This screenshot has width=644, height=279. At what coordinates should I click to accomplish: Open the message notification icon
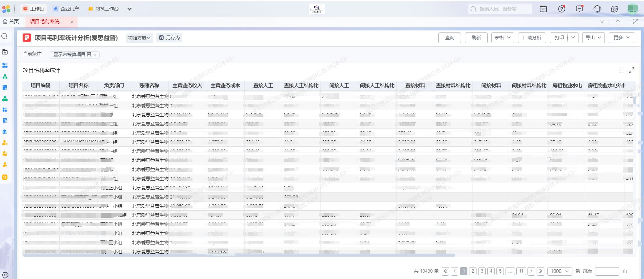click(579, 9)
